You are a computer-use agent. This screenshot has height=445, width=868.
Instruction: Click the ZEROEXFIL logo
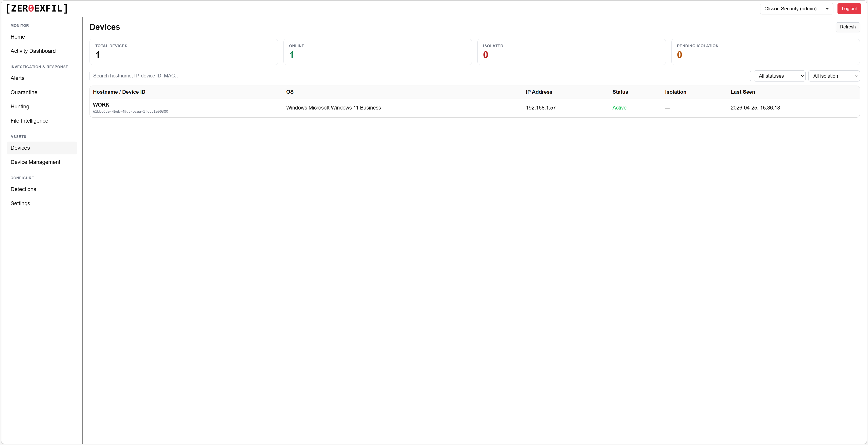[36, 8]
